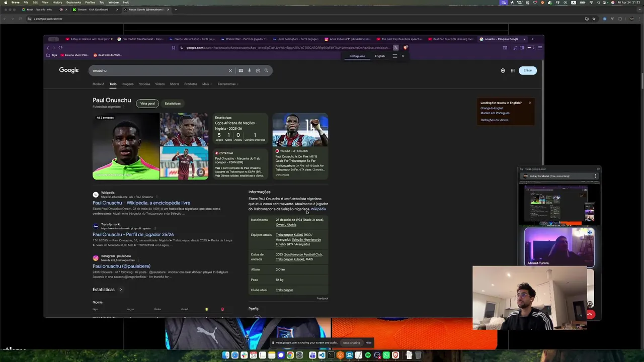Open the Tudo results tab
The height and width of the screenshot is (362, 644).
(x=113, y=84)
